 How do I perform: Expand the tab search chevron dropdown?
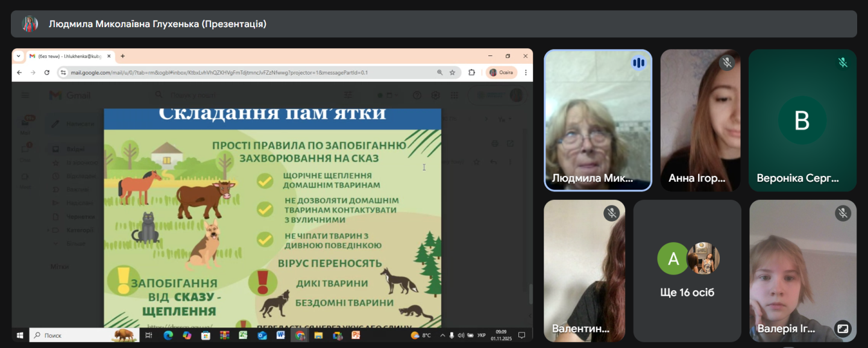pos(18,56)
